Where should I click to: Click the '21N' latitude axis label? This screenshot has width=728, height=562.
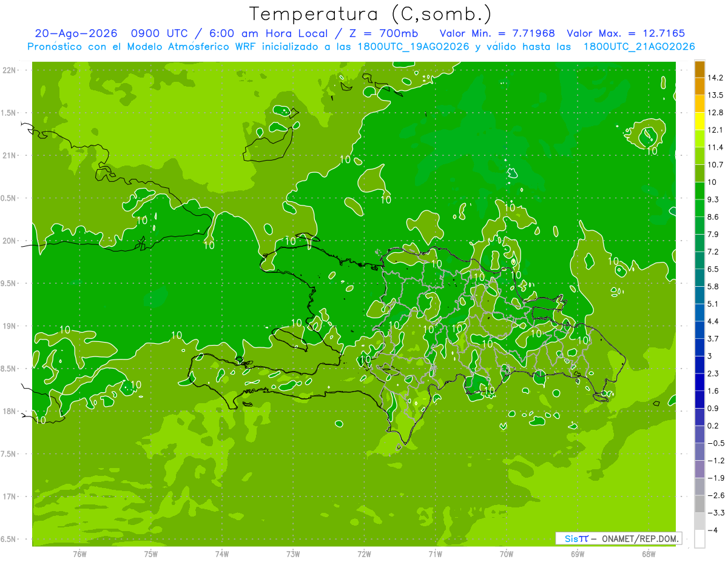[10, 155]
